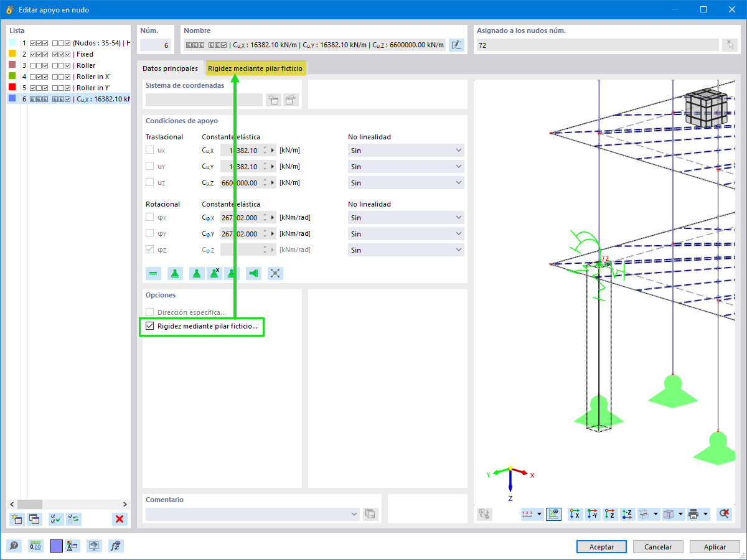This screenshot has height=560, width=747.
Task: Click the Cφ,Y spring constant field
Action: pyautogui.click(x=242, y=234)
